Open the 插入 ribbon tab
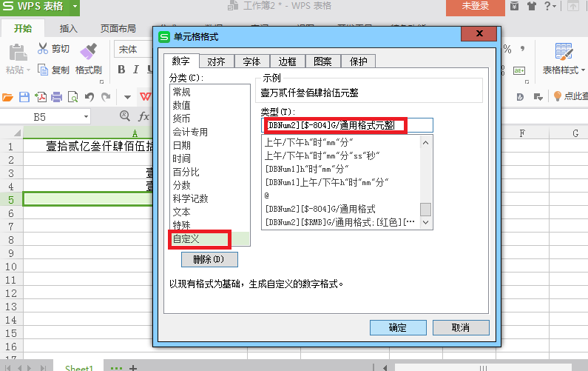 (x=69, y=29)
